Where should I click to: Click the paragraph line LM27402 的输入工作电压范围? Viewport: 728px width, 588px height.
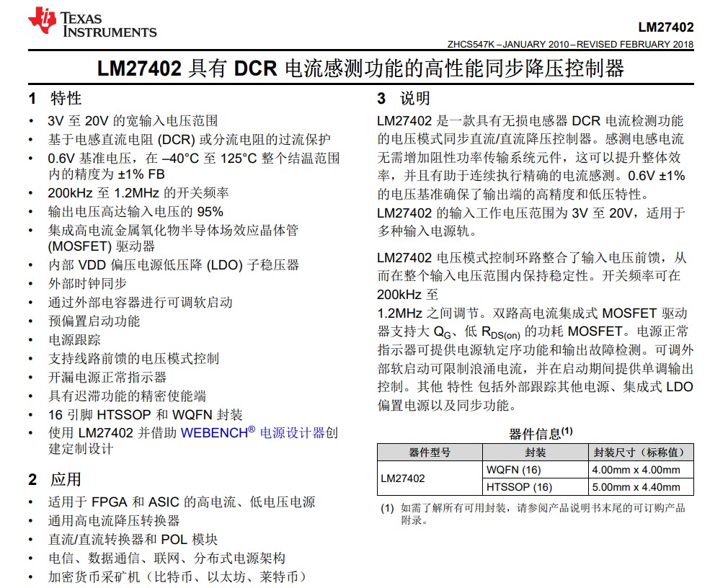pos(531,213)
